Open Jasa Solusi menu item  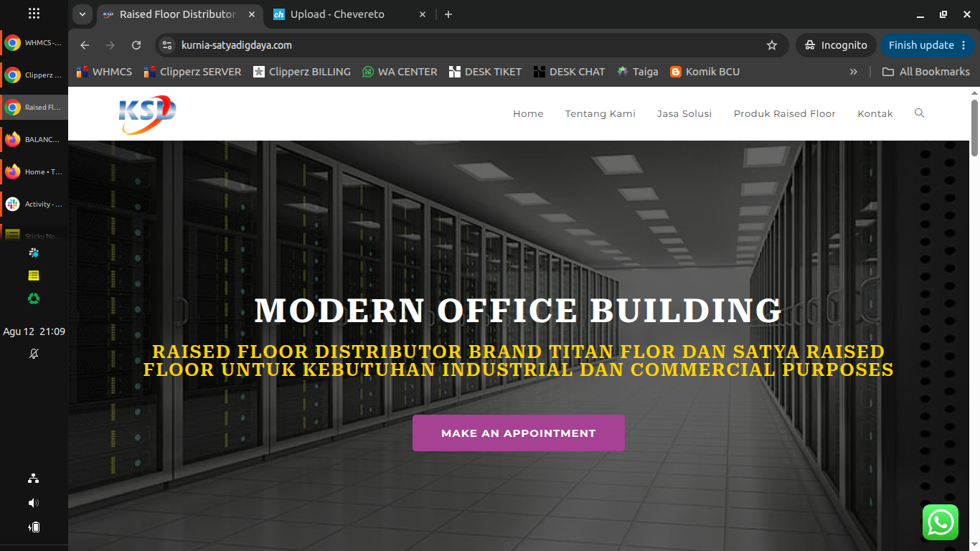[x=684, y=113]
